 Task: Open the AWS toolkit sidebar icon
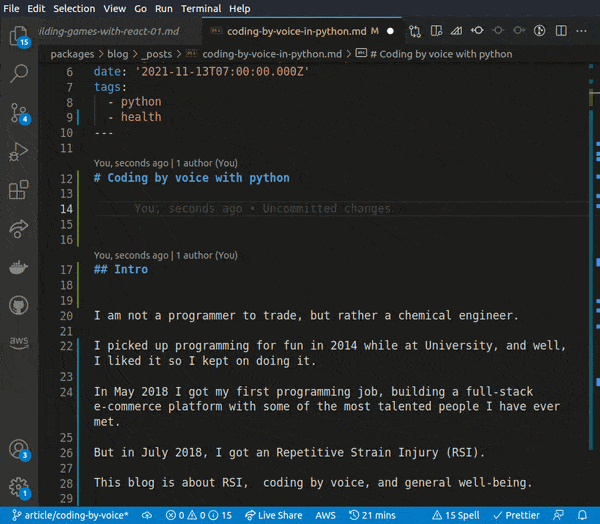(x=18, y=342)
